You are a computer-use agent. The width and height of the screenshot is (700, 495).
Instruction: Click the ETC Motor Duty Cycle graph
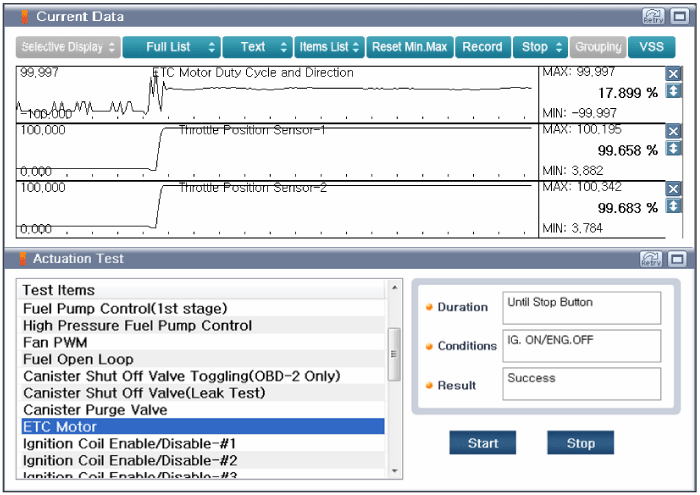(x=277, y=95)
